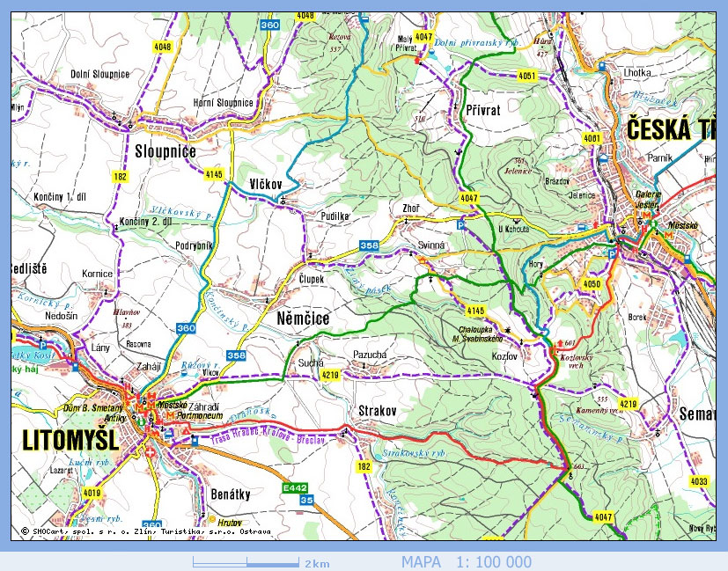Click the red triangle campsite icon in Litomyšl
This screenshot has height=571, width=728.
(187, 431)
